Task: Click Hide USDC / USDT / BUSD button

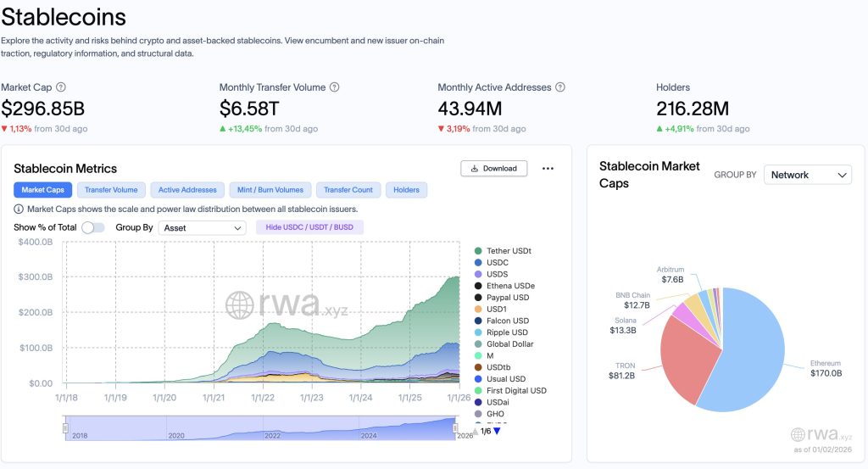Action: coord(309,227)
